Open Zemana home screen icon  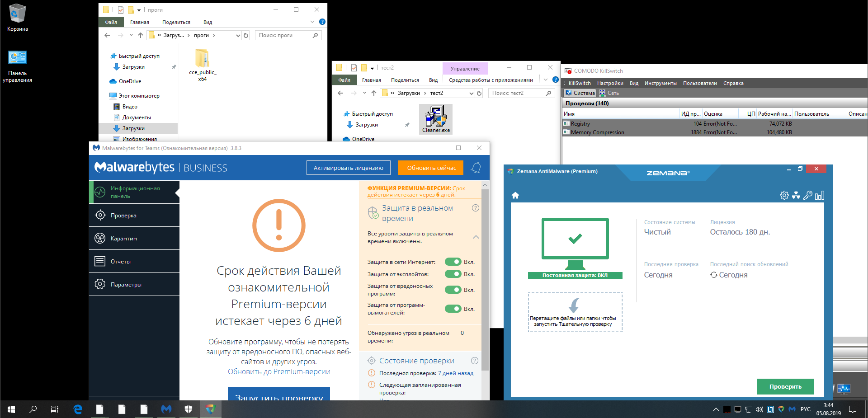point(515,195)
